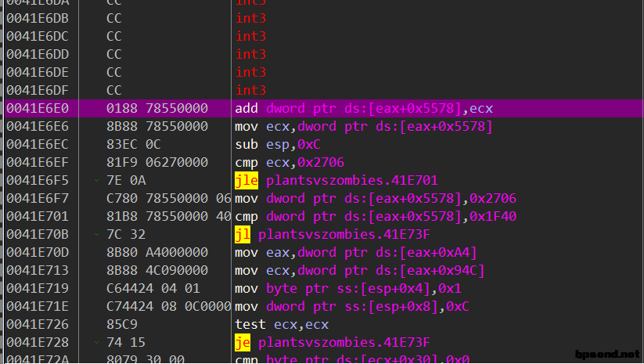Click the jl plantsvszombies.41E73F instruction
Screen dimensions: 644x364
point(333,235)
